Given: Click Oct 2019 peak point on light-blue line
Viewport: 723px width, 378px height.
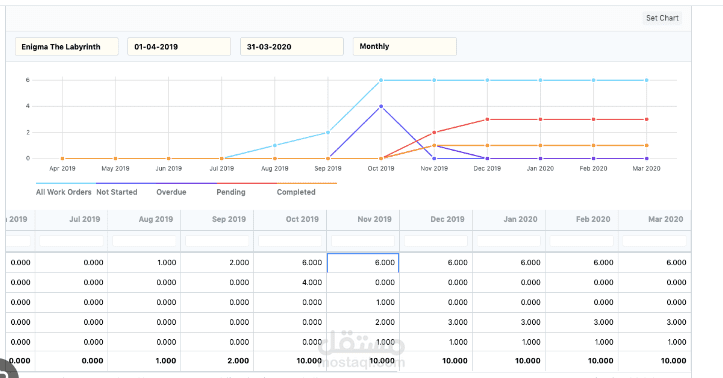Looking at the screenshot, I should [381, 80].
